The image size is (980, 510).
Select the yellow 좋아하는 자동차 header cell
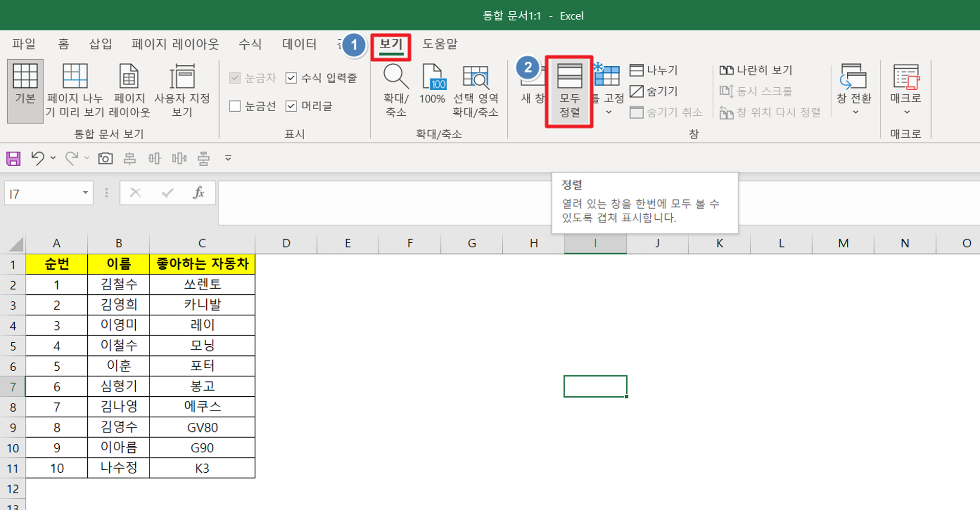202,264
